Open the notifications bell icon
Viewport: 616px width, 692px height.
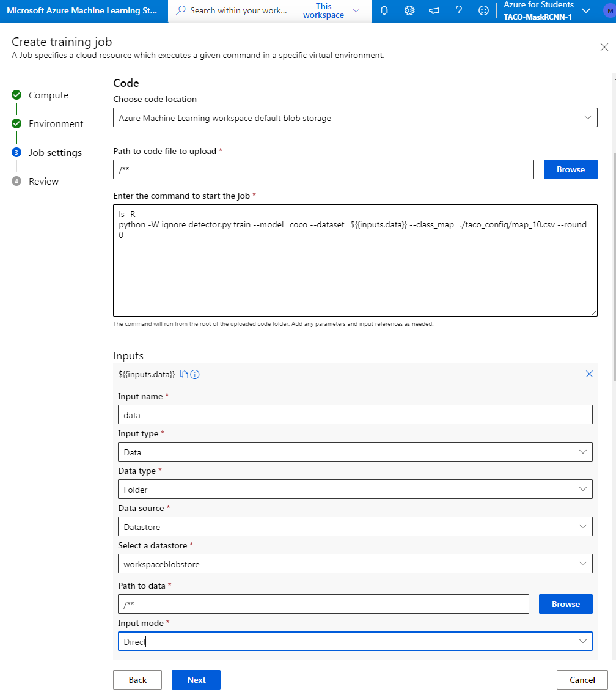[384, 10]
